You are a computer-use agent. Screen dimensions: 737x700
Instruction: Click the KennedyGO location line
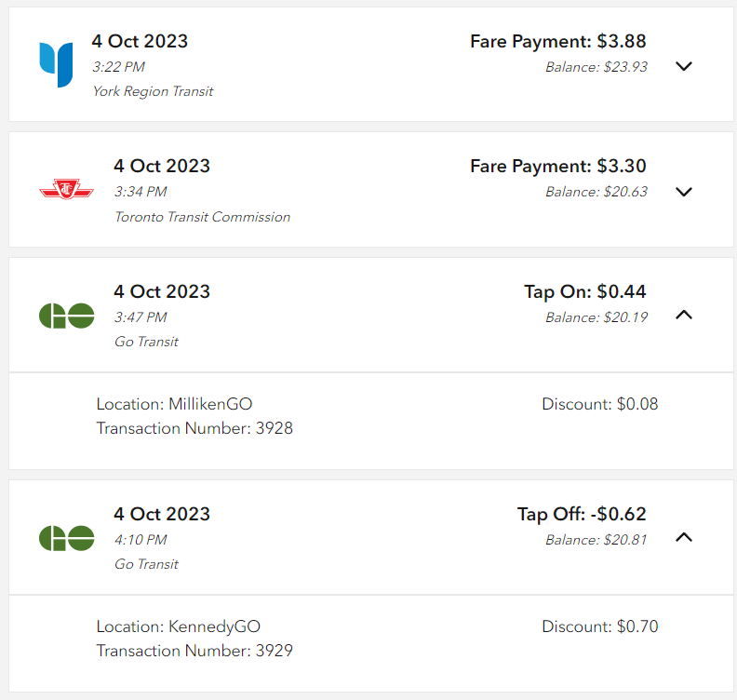click(x=178, y=626)
